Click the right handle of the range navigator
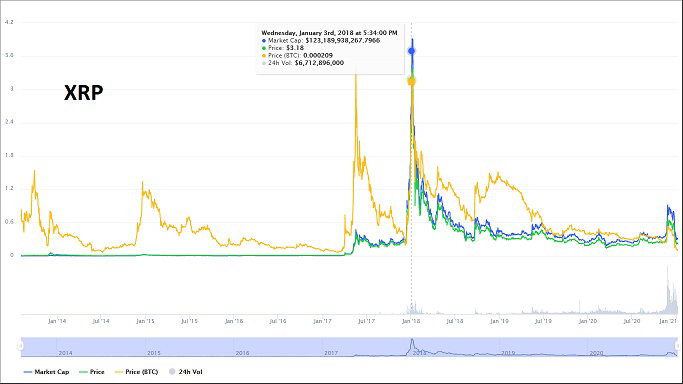Screen dimensions: 683x384 pos(677,346)
